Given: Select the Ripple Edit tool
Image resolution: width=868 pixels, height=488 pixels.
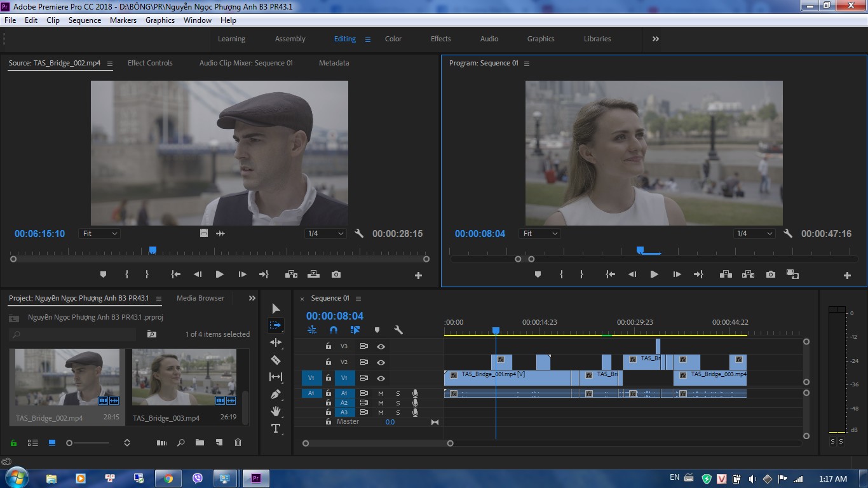Looking at the screenshot, I should point(276,342).
